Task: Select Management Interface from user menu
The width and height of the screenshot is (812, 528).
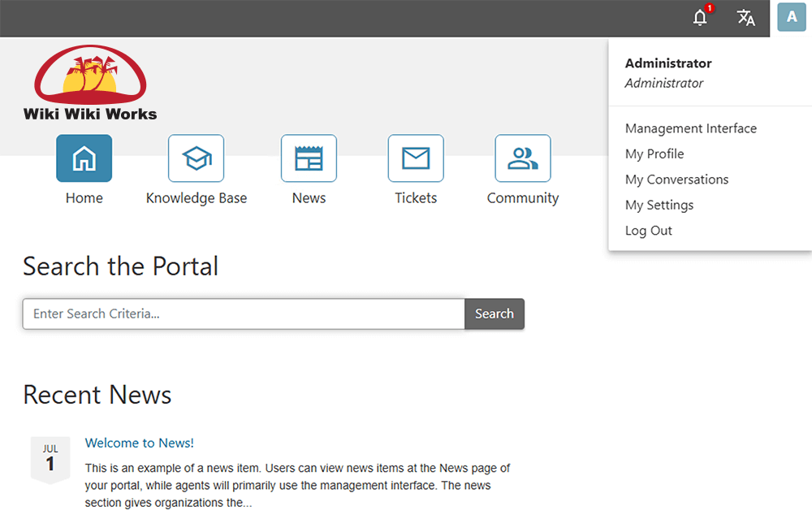Action: [x=690, y=128]
